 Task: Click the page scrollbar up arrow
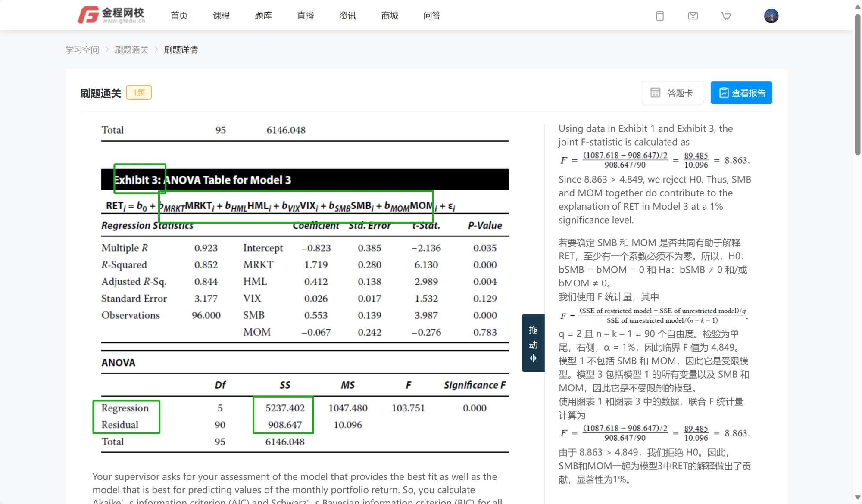click(857, 6)
